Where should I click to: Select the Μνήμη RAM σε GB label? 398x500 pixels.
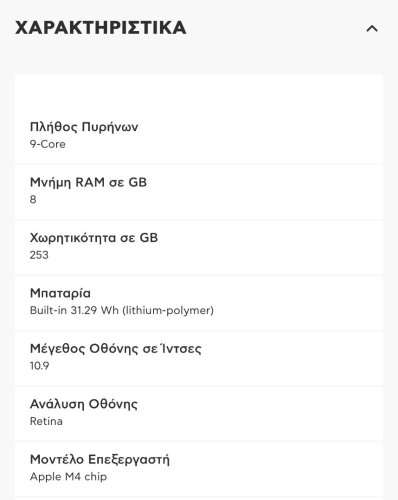(88, 182)
